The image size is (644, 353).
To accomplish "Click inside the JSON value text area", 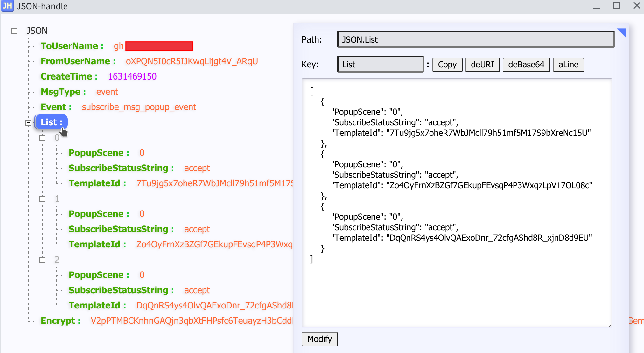I will tap(456, 286).
